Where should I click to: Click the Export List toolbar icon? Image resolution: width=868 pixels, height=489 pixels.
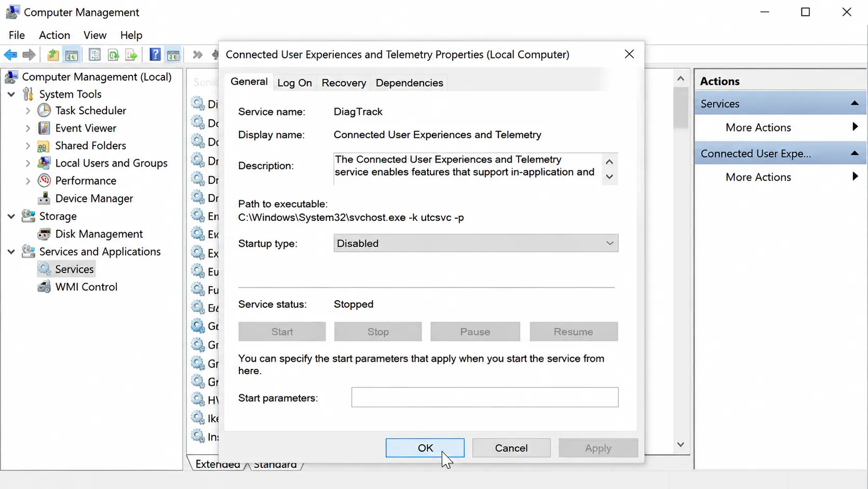(x=131, y=55)
